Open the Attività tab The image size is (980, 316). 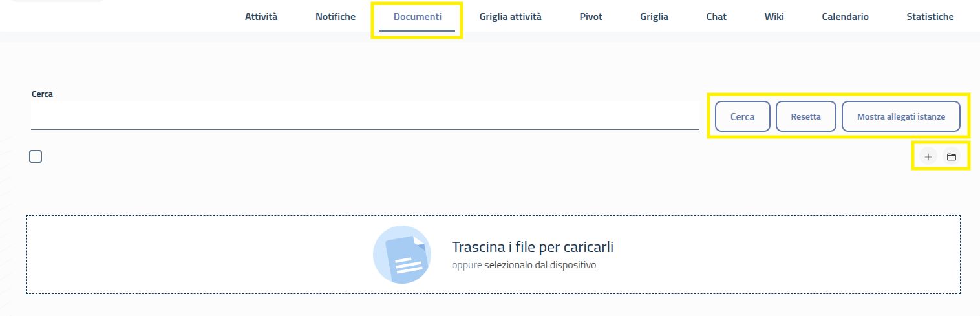[261, 17]
